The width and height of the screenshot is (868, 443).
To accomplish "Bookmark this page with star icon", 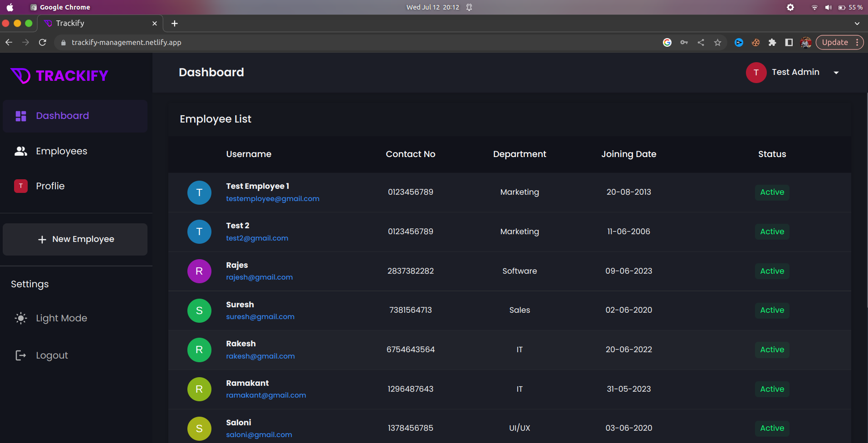I will click(x=717, y=42).
